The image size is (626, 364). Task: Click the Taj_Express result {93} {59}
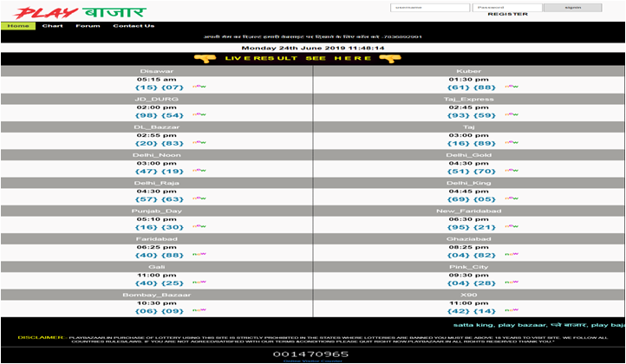click(x=472, y=115)
